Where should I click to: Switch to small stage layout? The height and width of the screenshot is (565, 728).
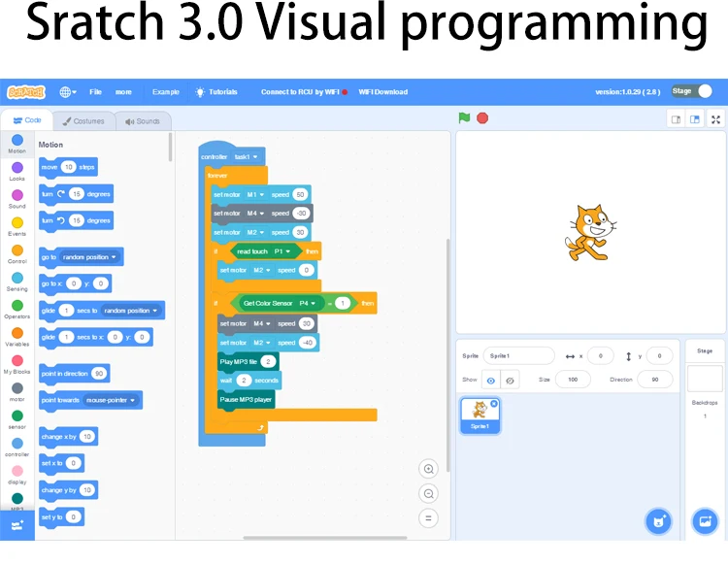(676, 119)
